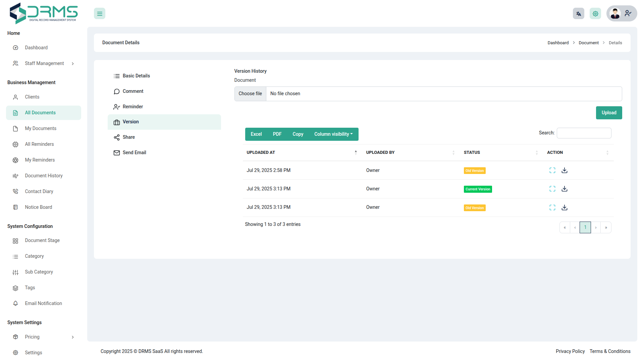644x362 pixels.
Task: Toggle the sidebar hamburger menu
Action: tap(100, 14)
